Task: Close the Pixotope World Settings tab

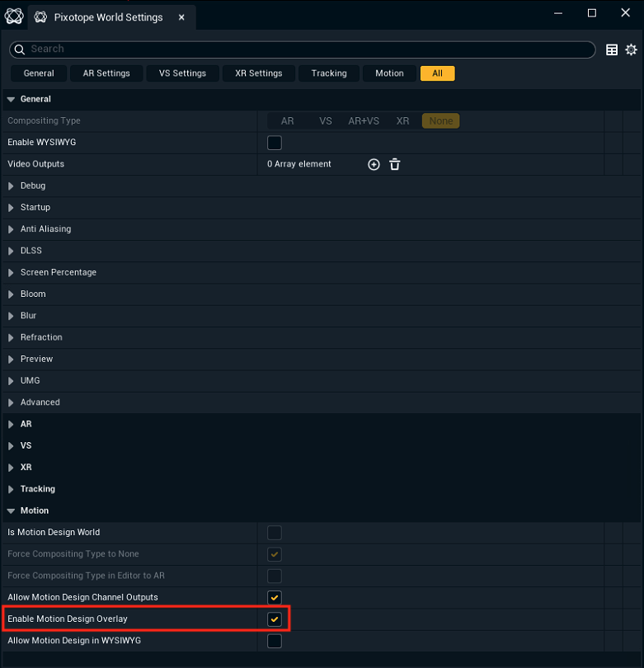Action: click(181, 17)
